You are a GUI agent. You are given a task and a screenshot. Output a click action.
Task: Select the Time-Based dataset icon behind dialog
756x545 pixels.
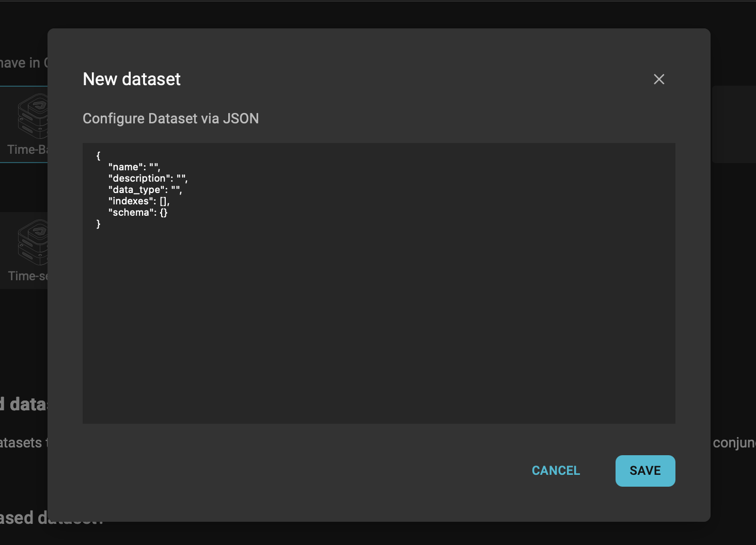click(33, 116)
